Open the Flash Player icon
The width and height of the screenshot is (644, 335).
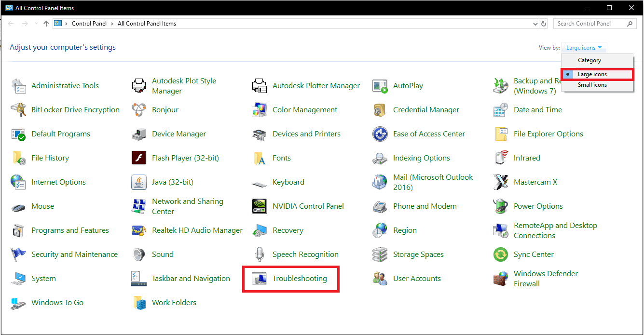(139, 158)
